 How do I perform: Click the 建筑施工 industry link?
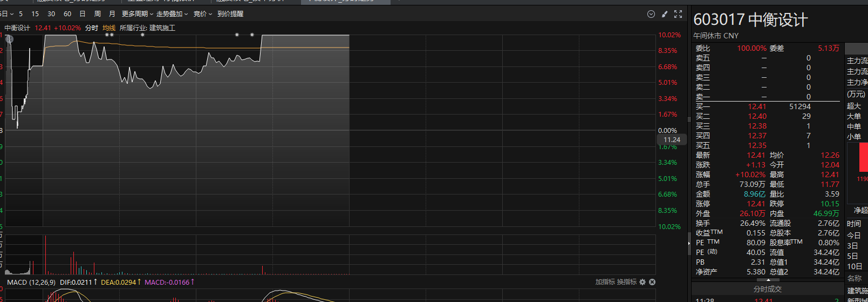162,28
